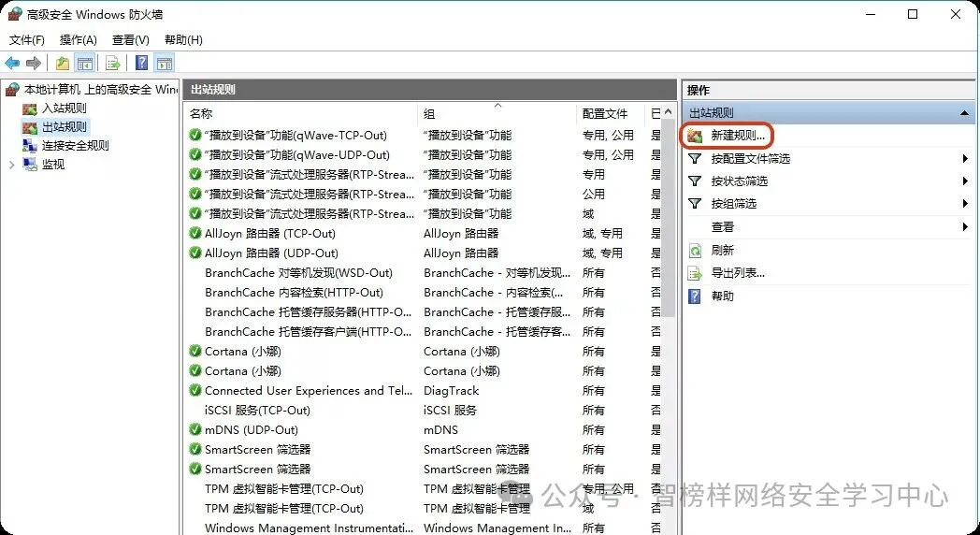Click the export icon beside 导出列表

(x=695, y=273)
